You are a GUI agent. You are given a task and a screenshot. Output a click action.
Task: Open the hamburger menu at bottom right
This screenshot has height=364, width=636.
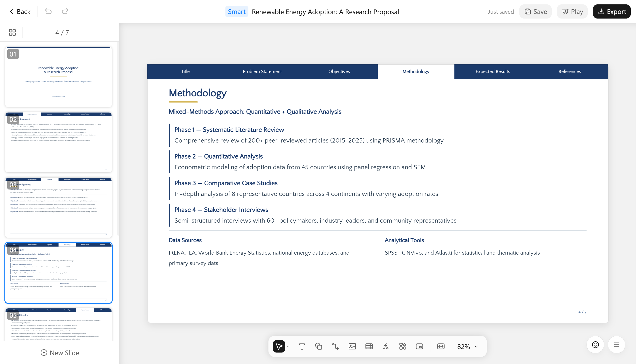pos(617,345)
